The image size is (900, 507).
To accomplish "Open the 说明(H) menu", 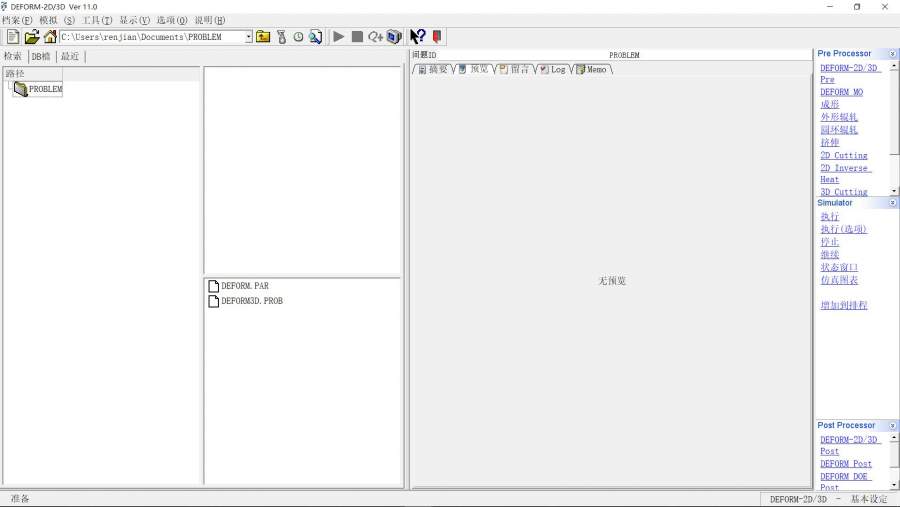I will 210,20.
